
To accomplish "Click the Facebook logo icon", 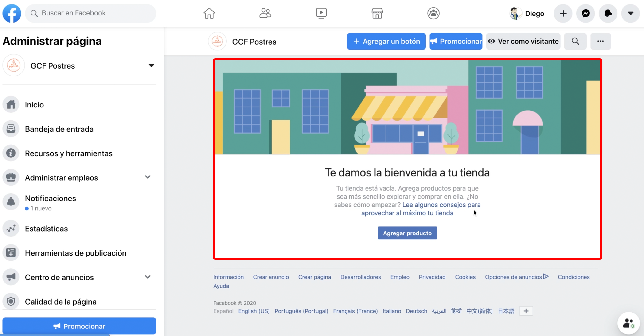I will click(x=12, y=13).
